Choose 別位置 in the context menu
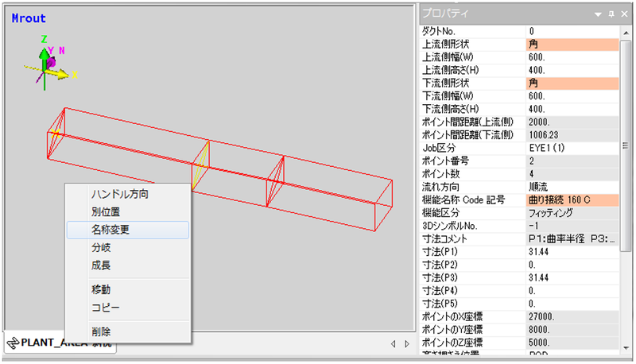Image resolution: width=636 pixels, height=364 pixels. pos(106,211)
